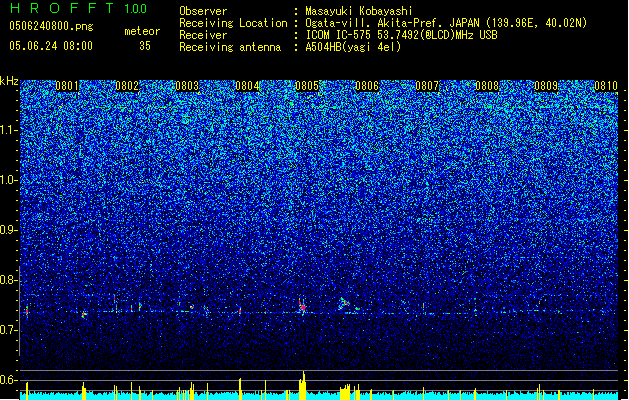Click the 0803 time marker
The image size is (629, 400).
click(187, 86)
